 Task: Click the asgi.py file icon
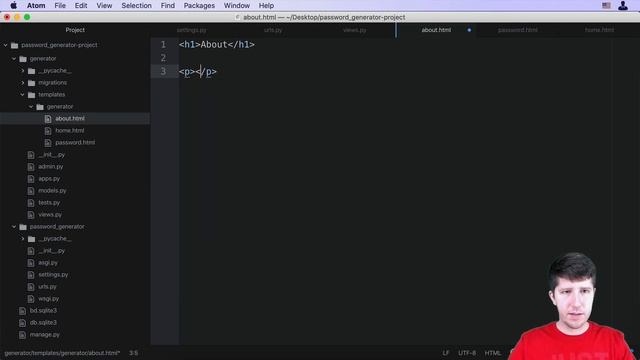click(x=31, y=263)
